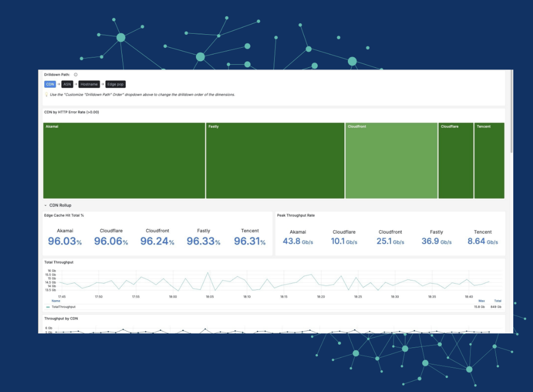Click the Drilldown Path info icon
Image resolution: width=533 pixels, height=392 pixels.
click(76, 75)
